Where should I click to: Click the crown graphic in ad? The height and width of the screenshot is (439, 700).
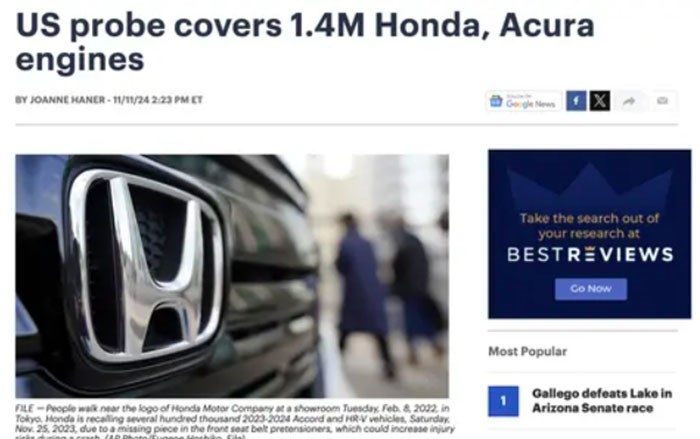tap(590, 188)
